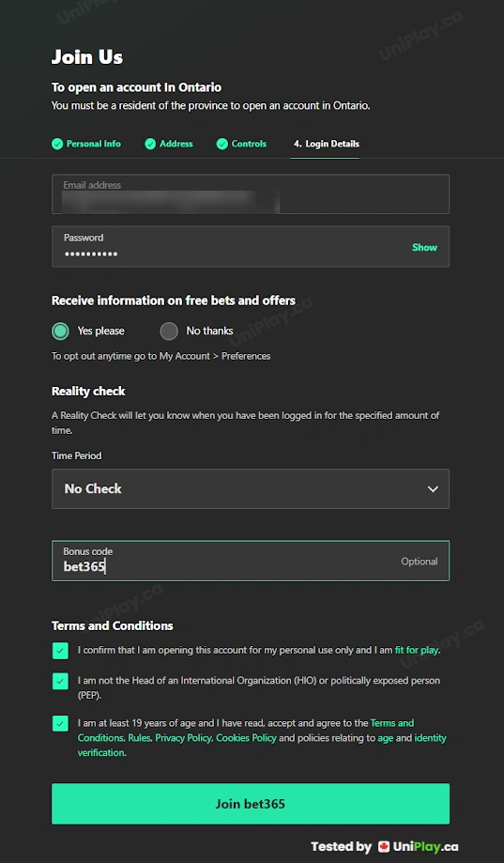Click the 'Optional' label in Bonus code field
Screen dimensions: 504x863
[420, 562]
